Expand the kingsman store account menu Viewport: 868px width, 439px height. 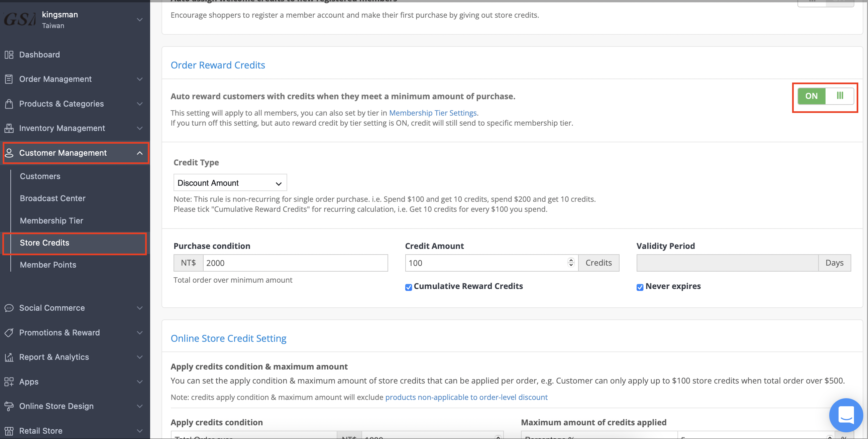[x=139, y=20]
